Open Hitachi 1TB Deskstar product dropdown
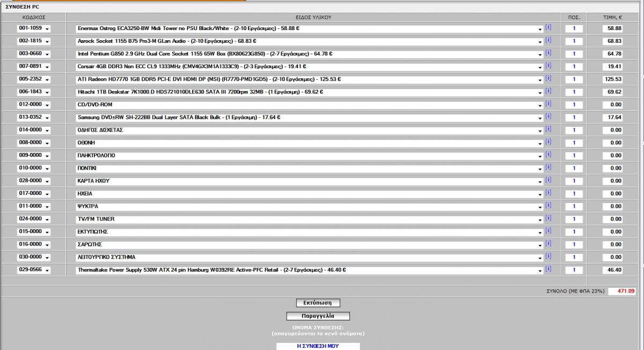This screenshot has width=644, height=350. pos(309,92)
